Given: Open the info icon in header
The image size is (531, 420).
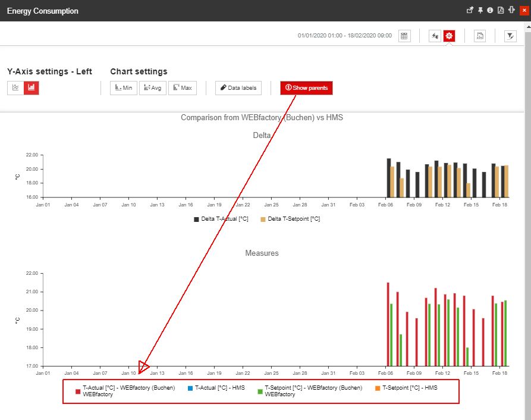Looking at the screenshot, I should [490, 10].
